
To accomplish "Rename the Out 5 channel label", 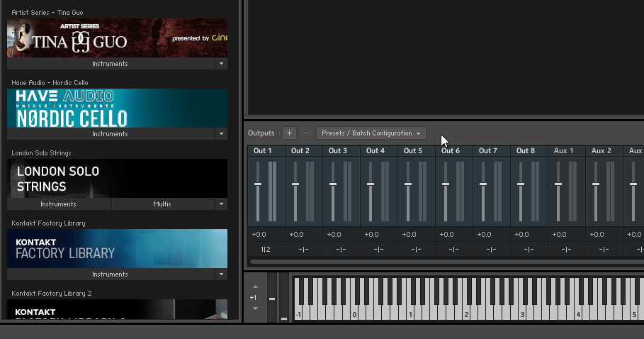I will [x=413, y=151].
